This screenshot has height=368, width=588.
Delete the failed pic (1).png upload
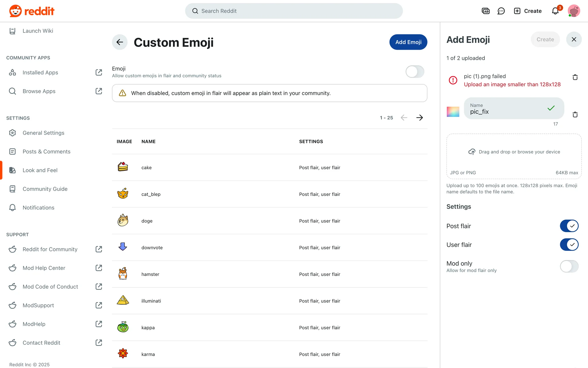[x=575, y=77]
